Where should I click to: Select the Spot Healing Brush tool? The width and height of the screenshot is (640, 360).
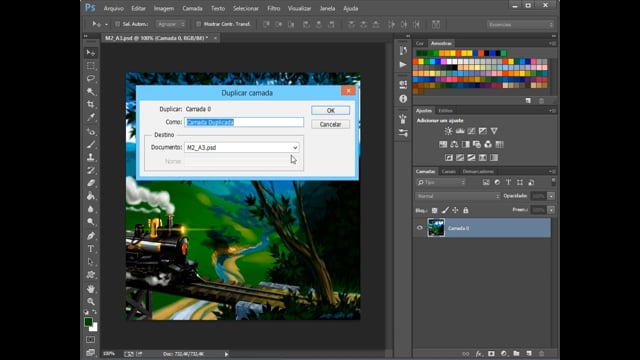tap(91, 132)
